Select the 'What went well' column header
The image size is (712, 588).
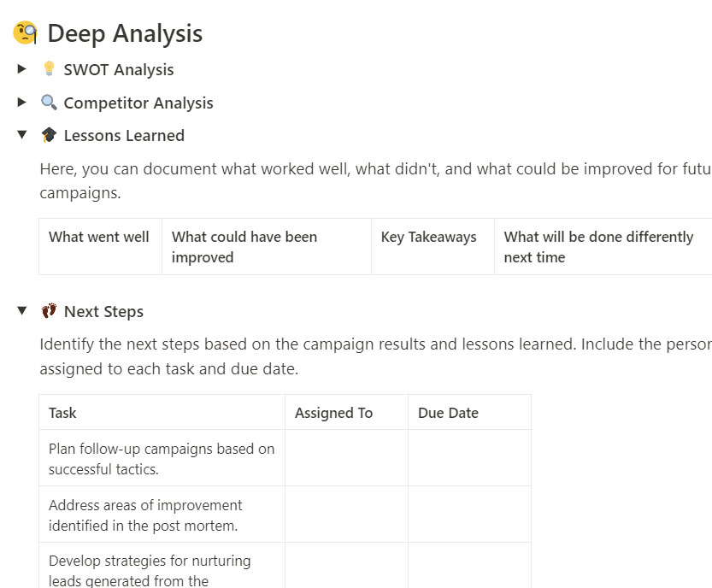[x=99, y=238]
